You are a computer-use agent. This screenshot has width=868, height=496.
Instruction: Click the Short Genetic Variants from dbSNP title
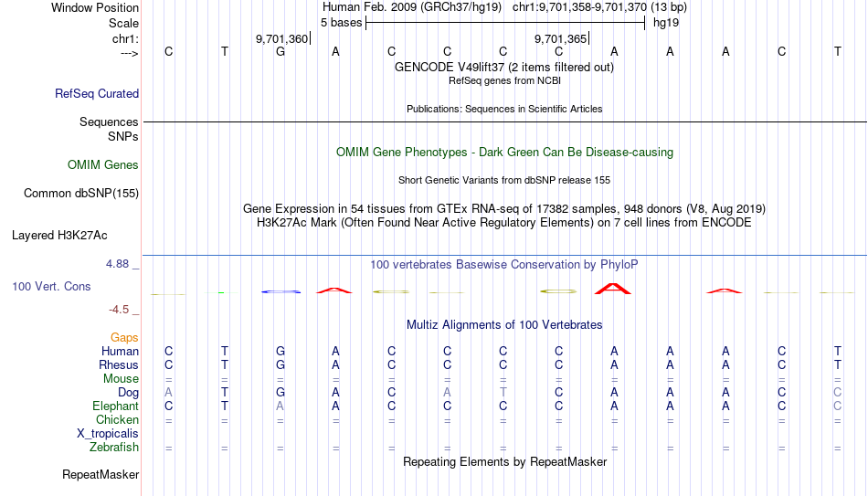tap(503, 181)
